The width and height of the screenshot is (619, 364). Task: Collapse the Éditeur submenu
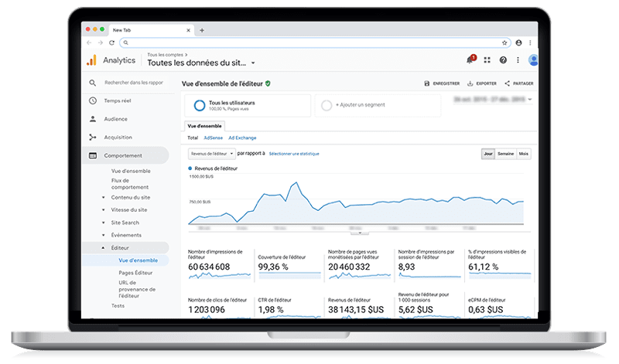coord(104,247)
